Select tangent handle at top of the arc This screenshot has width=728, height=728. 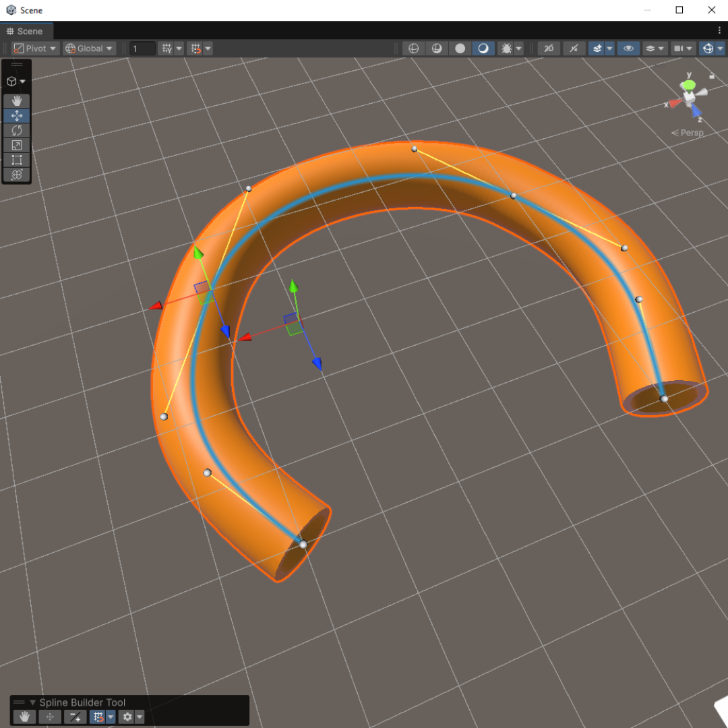point(414,149)
